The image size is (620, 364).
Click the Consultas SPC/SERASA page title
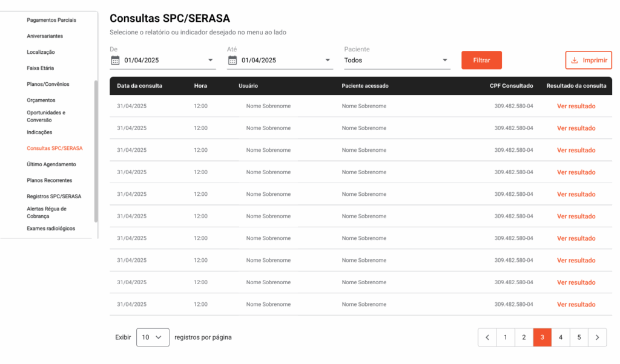(x=170, y=18)
